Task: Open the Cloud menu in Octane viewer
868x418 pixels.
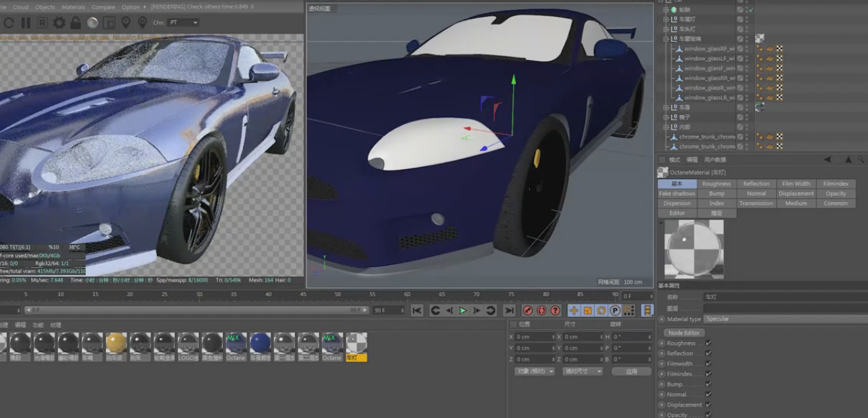Action: [21, 7]
